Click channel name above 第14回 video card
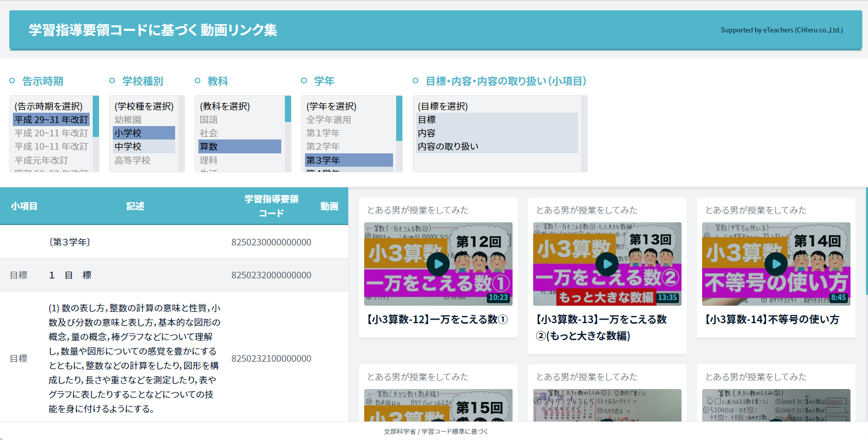Image resolution: width=868 pixels, height=440 pixels. click(x=756, y=210)
